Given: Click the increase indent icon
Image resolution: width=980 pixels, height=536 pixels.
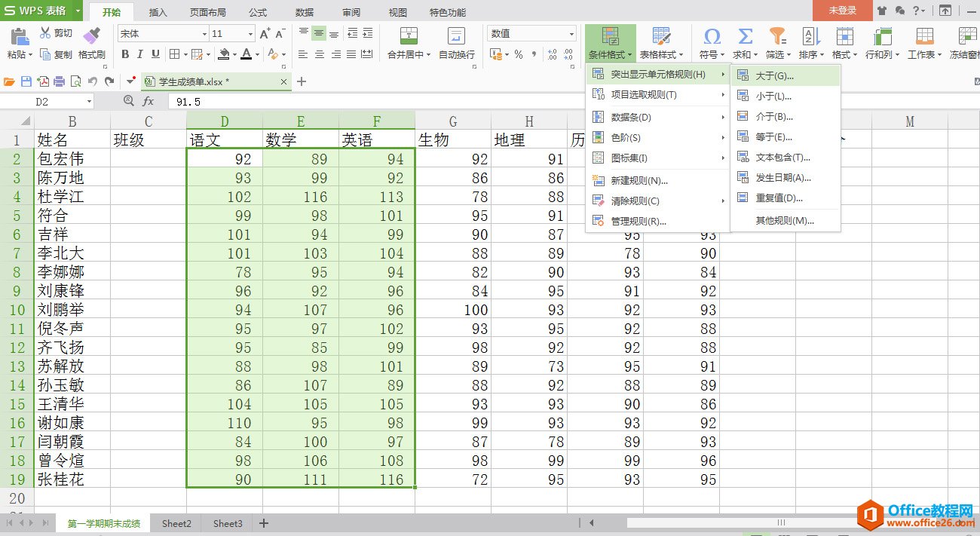Looking at the screenshot, I should (x=368, y=33).
